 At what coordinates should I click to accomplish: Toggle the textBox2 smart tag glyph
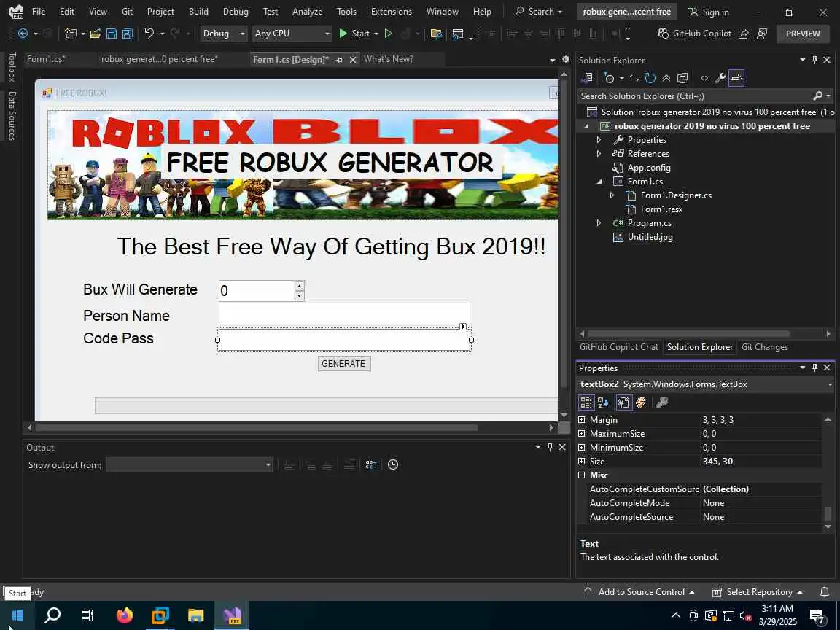(464, 326)
